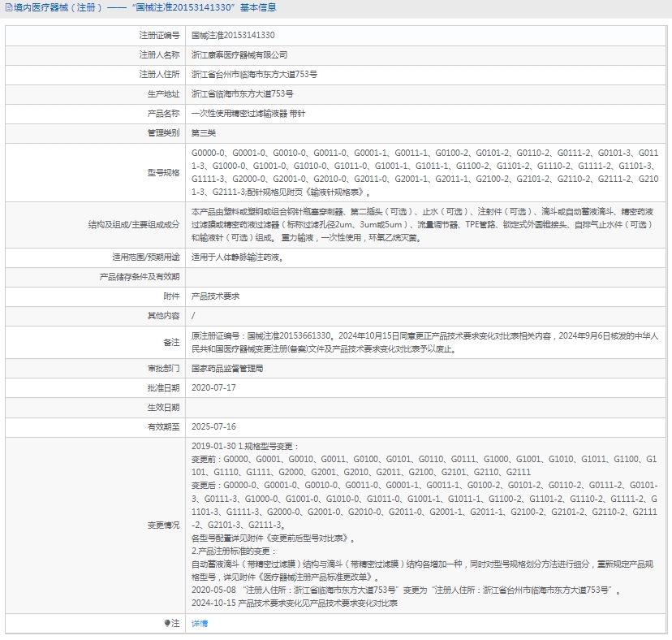The image size is (672, 640).
Task: Click the 生产地址 value 浙江省临海市东方大道753号
Action: (242, 94)
